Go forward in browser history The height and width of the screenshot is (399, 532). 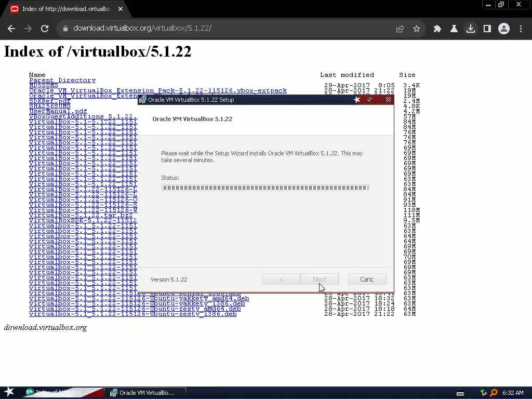(x=28, y=29)
